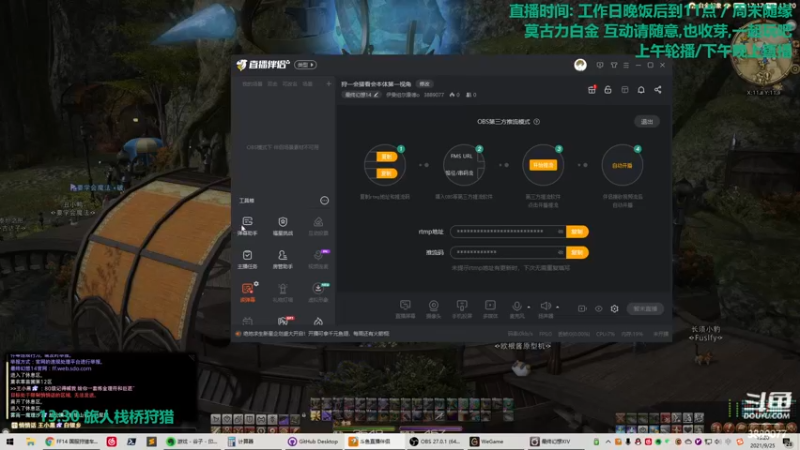This screenshot has height=450, width=800.
Task: Open the 房管助手 room manager tool
Action: 283,259
